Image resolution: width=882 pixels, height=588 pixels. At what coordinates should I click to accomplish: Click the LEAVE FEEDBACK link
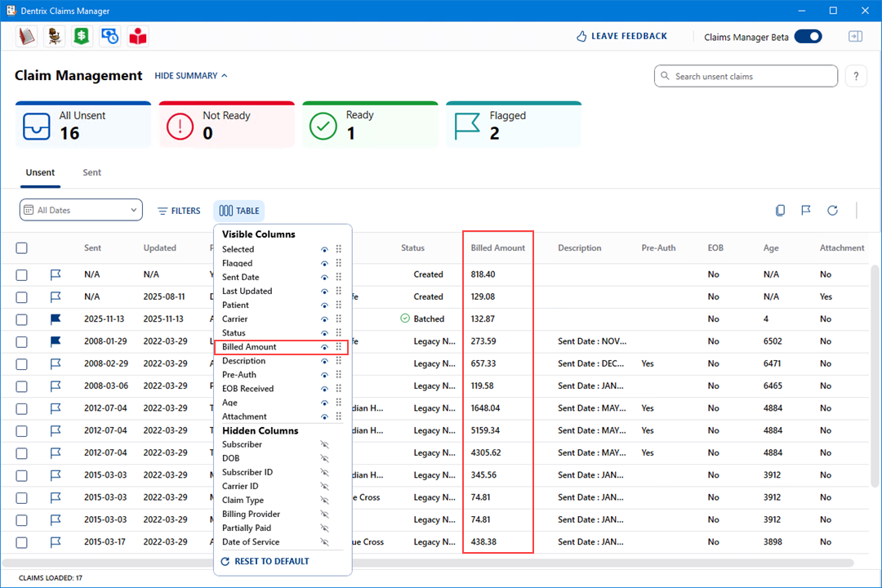pyautogui.click(x=621, y=37)
